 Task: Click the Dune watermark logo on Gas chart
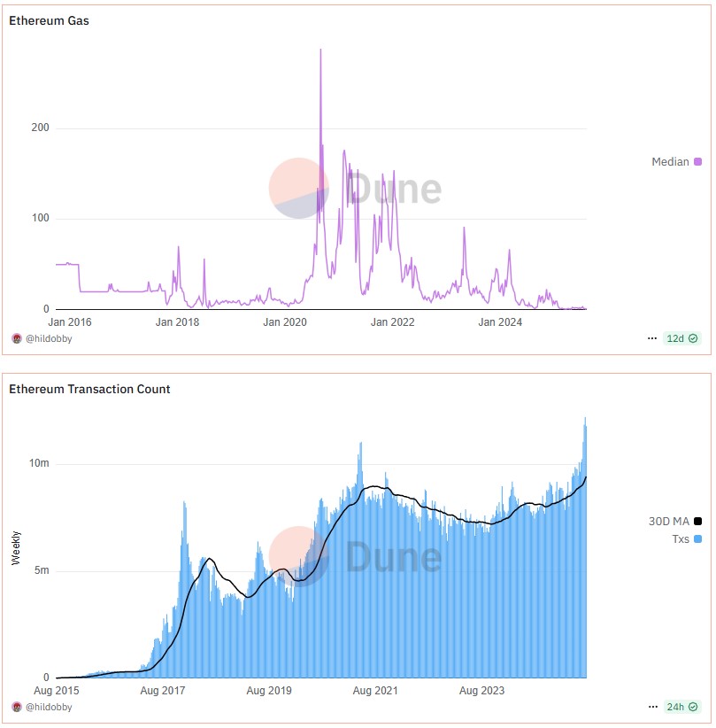299,188
